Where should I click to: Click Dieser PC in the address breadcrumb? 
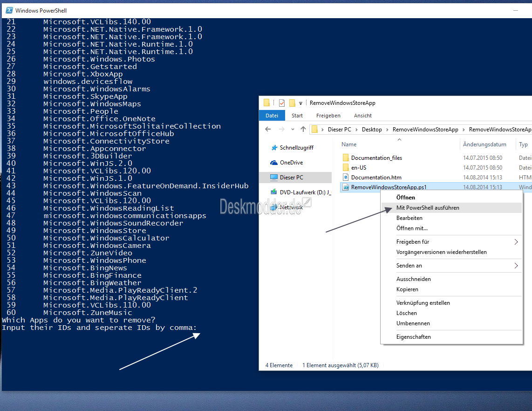pyautogui.click(x=339, y=129)
